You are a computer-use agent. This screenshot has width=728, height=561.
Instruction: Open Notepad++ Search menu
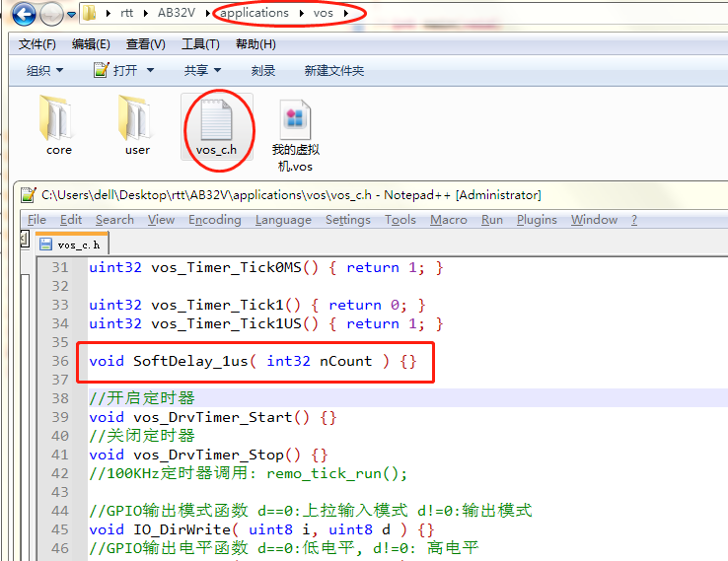coord(114,220)
